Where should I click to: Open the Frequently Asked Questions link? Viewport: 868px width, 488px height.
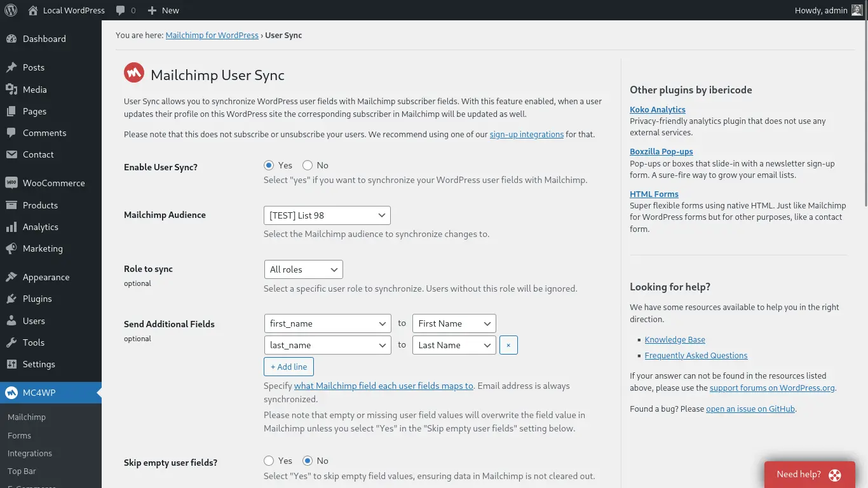(x=696, y=356)
